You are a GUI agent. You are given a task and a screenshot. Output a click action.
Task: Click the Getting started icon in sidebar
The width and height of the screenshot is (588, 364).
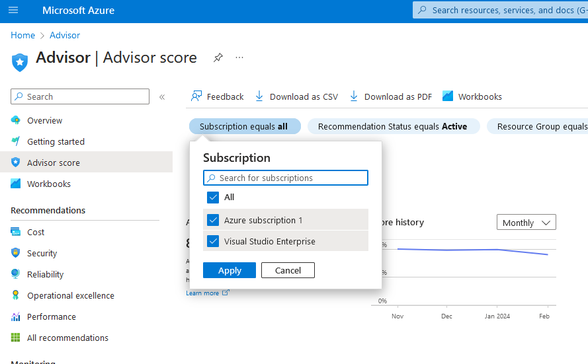pos(15,141)
